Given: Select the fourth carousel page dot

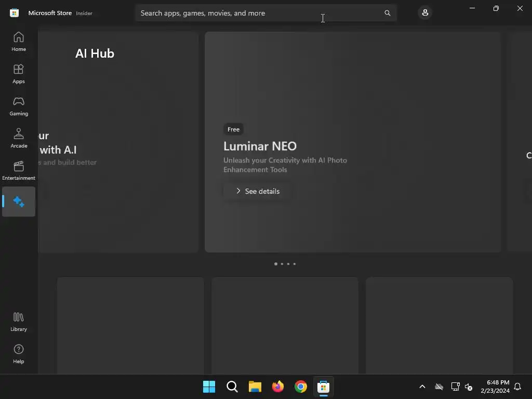Looking at the screenshot, I should click(295, 264).
